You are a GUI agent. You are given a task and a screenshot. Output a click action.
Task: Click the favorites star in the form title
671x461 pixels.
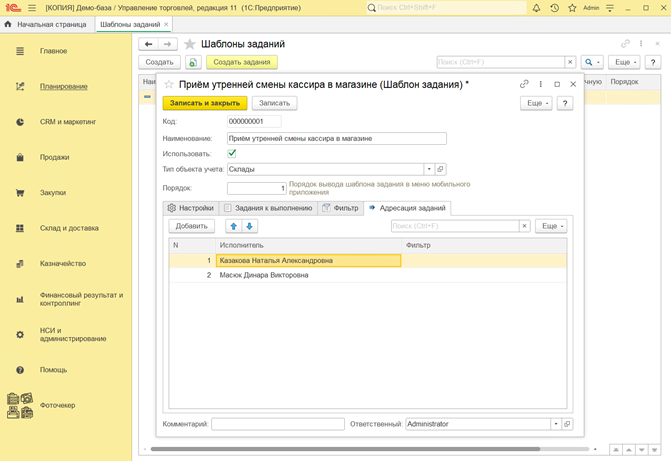(169, 85)
